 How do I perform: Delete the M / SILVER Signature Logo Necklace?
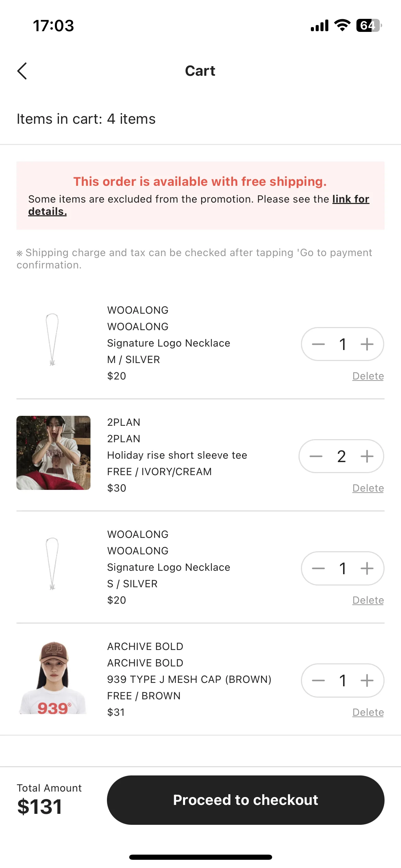(x=368, y=376)
